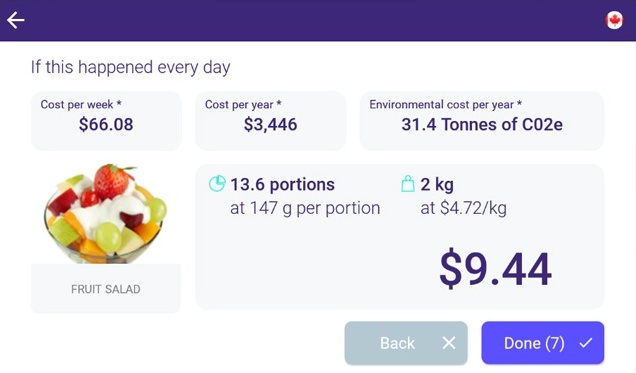
Task: Select the Cost per week card
Action: coord(106,121)
